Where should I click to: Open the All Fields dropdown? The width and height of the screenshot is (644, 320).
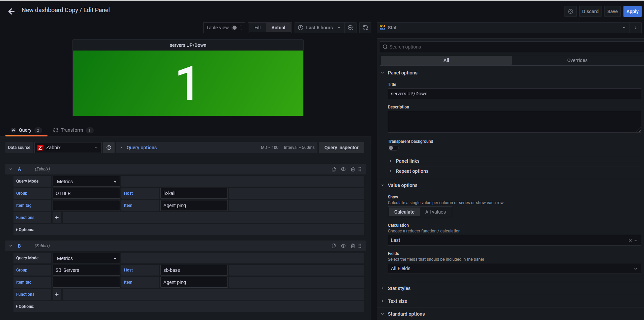pos(515,268)
